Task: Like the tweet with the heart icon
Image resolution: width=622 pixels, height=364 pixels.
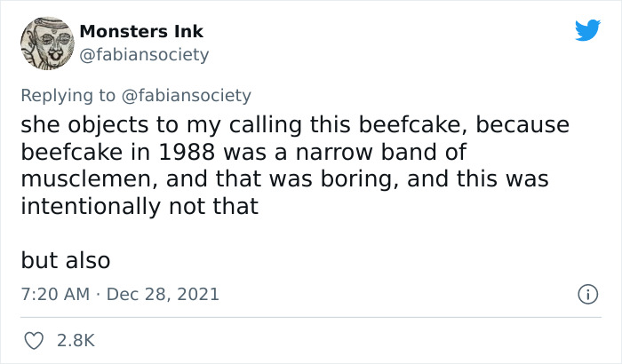Action: click(x=34, y=340)
